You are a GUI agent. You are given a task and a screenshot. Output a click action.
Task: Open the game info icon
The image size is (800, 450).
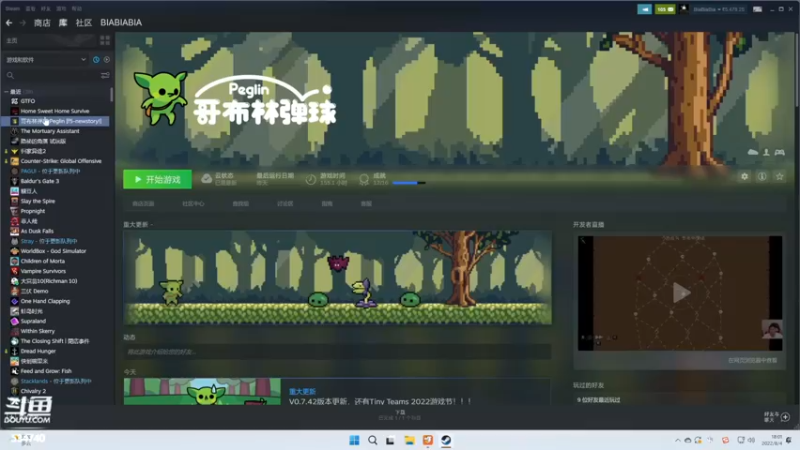[762, 177]
